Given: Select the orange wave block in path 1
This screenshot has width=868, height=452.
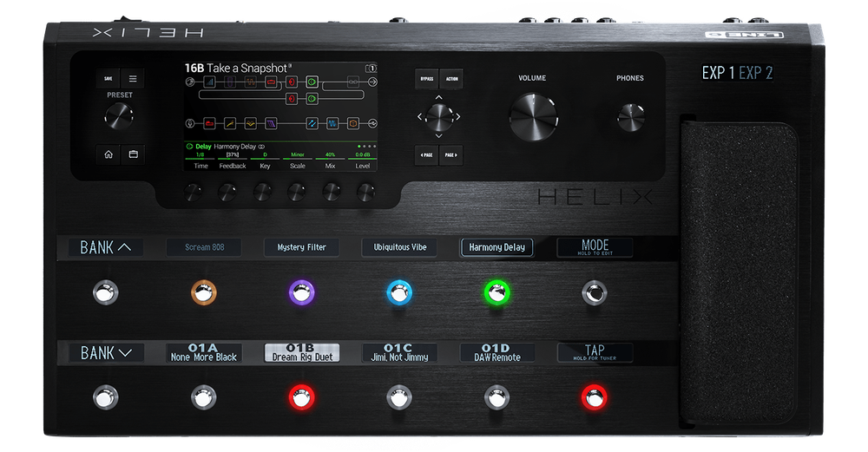Looking at the screenshot, I should (250, 82).
